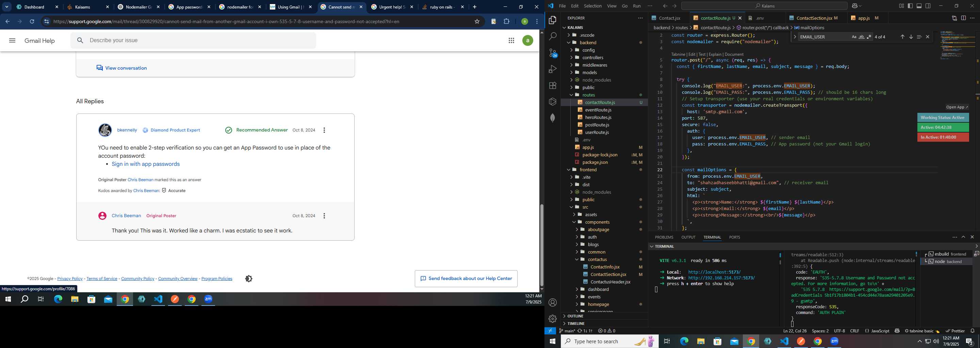980x348 pixels.
Task: Open VS Code Explorer view icon
Action: pos(552,20)
